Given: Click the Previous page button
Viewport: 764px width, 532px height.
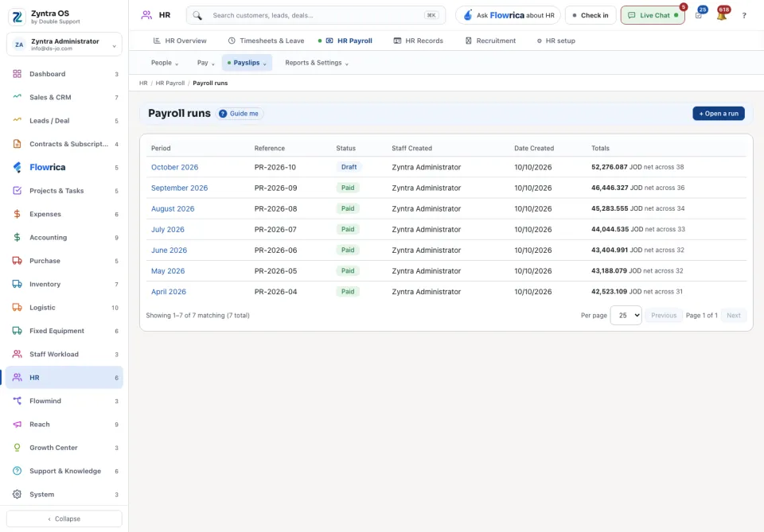Looking at the screenshot, I should pyautogui.click(x=664, y=316).
